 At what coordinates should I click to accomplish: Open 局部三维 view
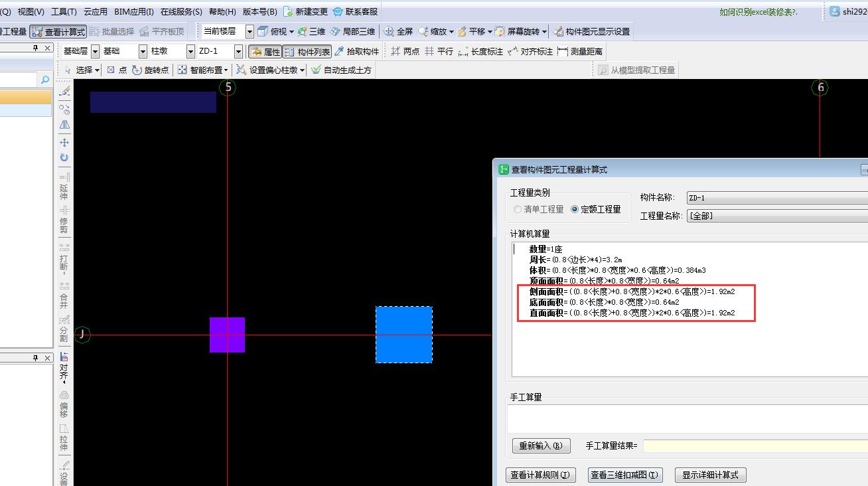pyautogui.click(x=352, y=31)
